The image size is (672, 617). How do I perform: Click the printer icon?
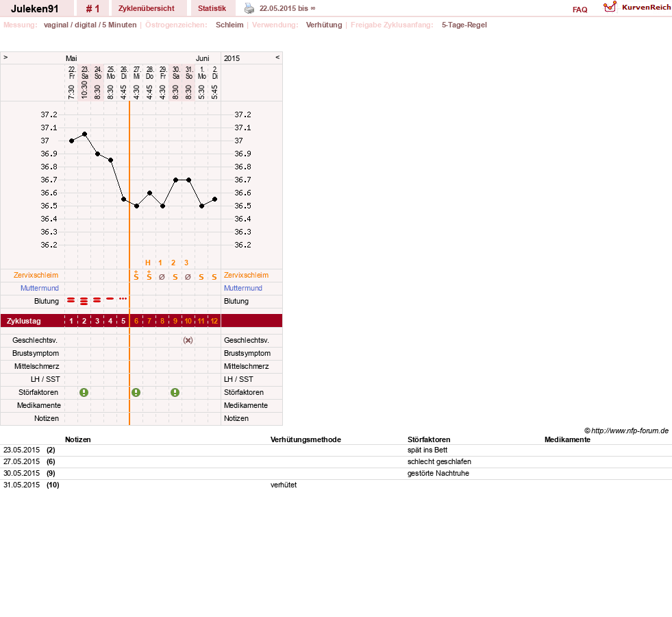click(x=249, y=8)
